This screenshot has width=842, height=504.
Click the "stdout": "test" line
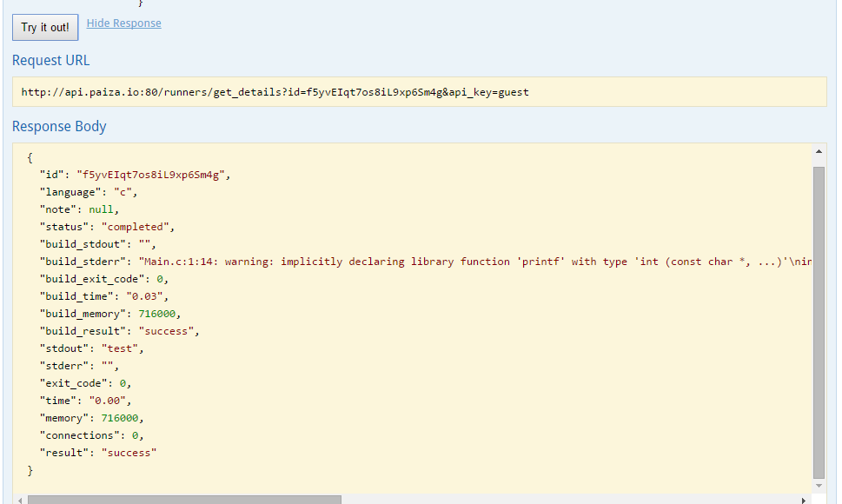click(92, 348)
